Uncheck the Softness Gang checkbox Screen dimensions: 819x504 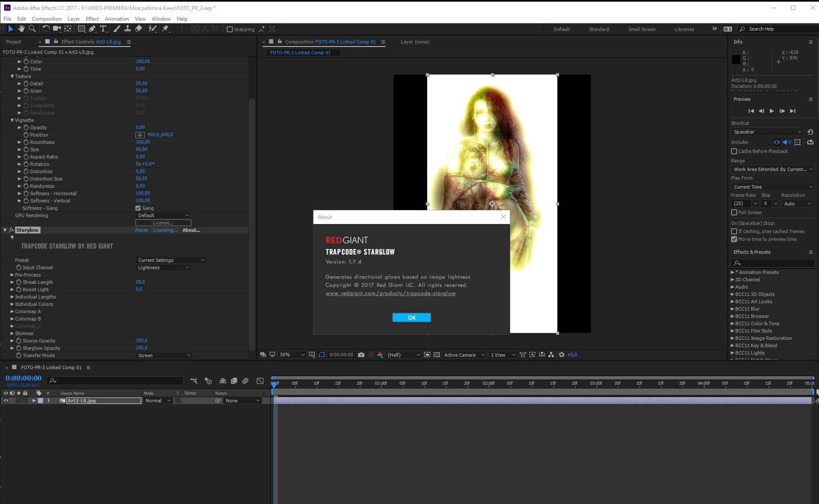138,208
